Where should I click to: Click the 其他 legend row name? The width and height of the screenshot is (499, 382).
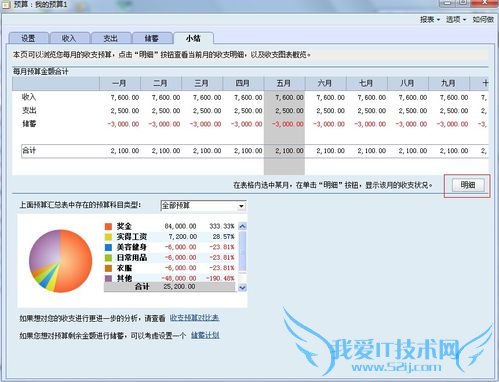(x=124, y=278)
